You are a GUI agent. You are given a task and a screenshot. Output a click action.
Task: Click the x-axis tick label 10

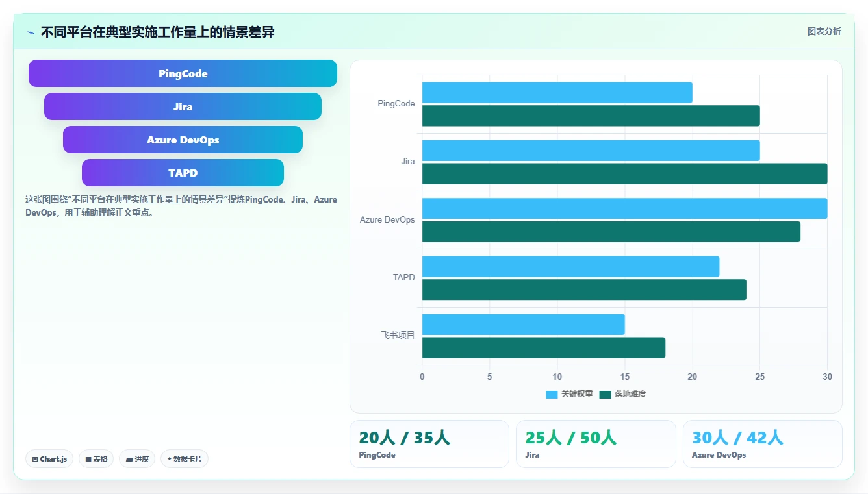coord(557,377)
